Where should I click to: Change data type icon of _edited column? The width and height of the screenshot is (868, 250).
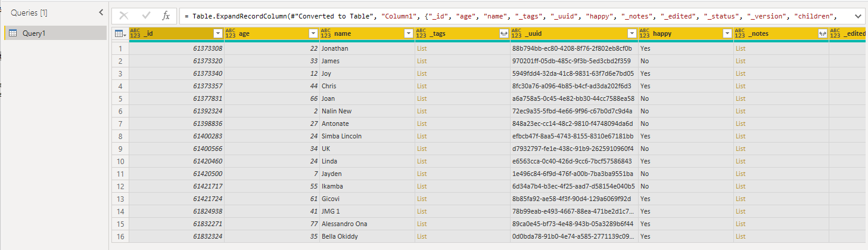pos(835,34)
